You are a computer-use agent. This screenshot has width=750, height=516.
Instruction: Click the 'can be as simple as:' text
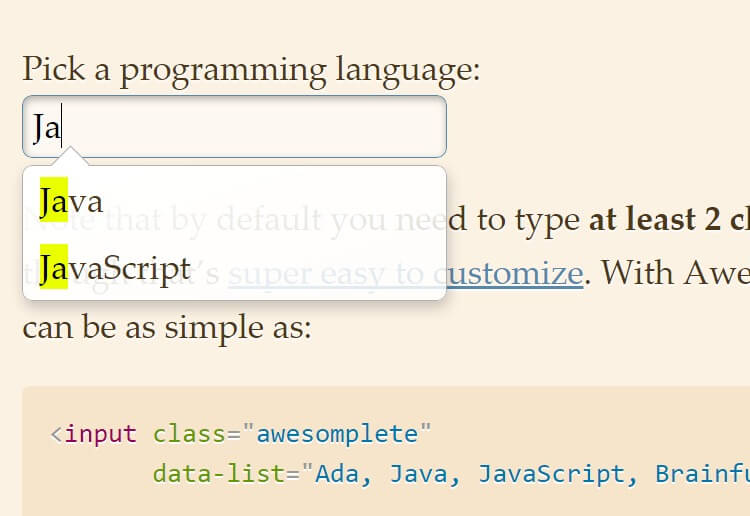(x=166, y=326)
